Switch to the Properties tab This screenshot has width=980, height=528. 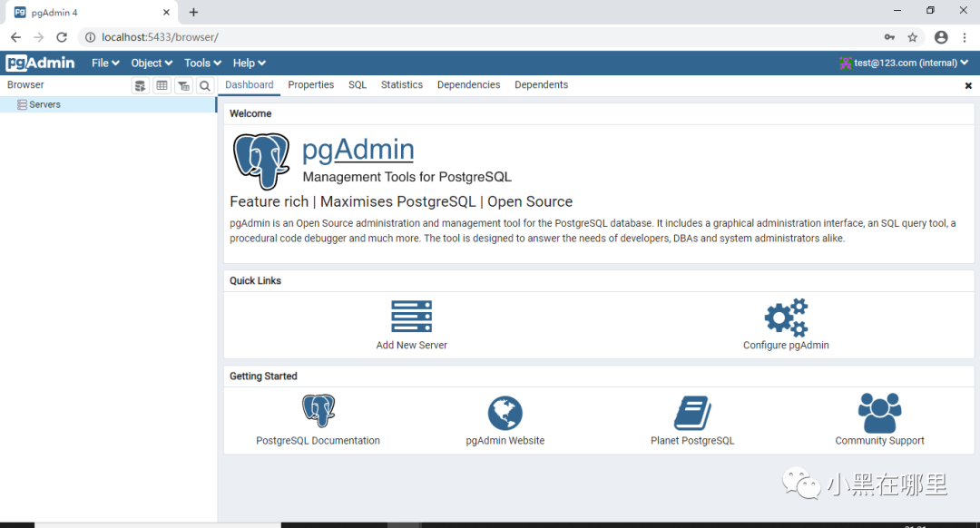[x=310, y=85]
